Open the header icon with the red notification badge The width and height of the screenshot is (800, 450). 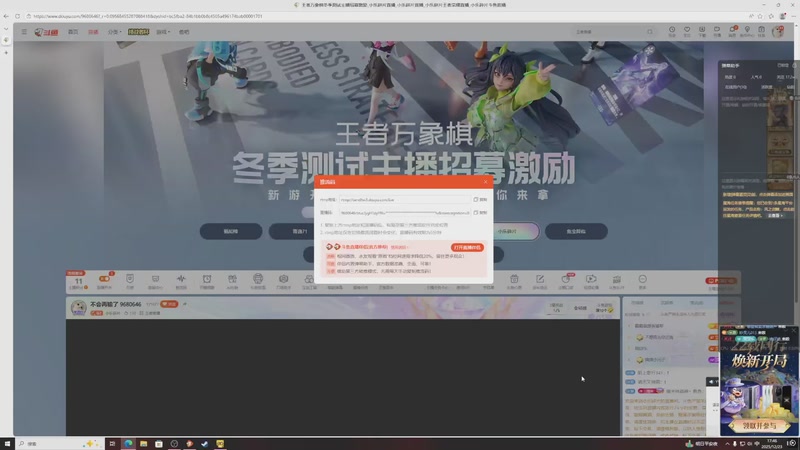point(733,30)
